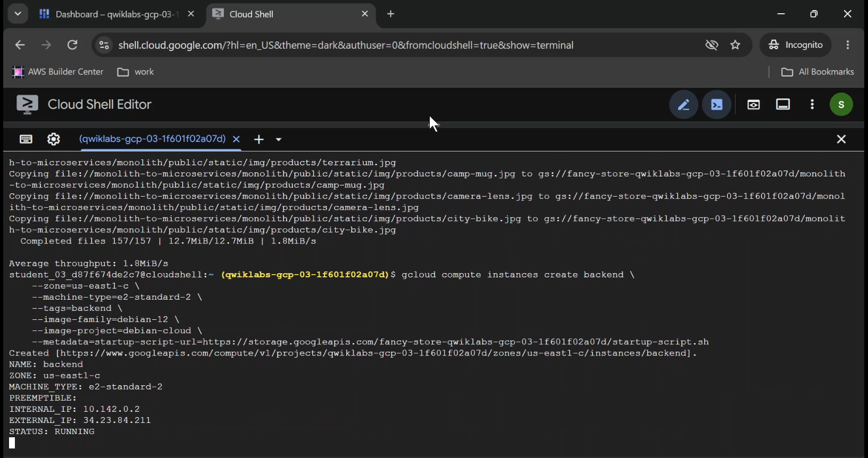Open Cloud Shell three-dot More menu
The height and width of the screenshot is (458, 868).
pyautogui.click(x=812, y=105)
